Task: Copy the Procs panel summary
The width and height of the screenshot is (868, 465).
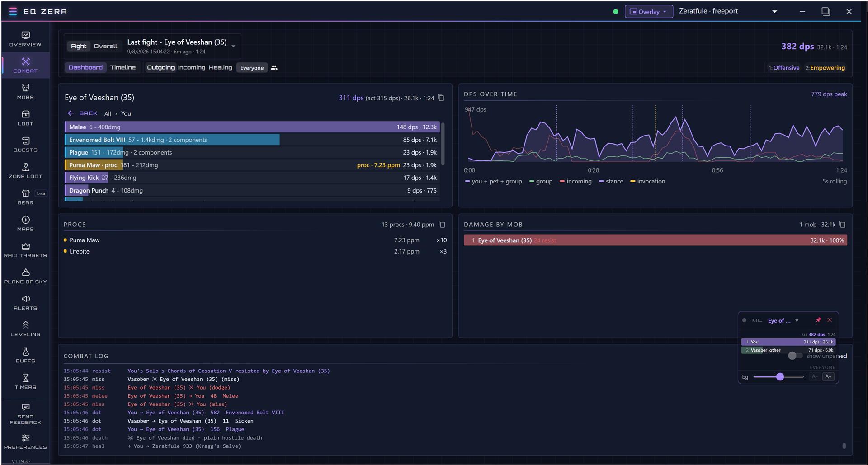Action: pyautogui.click(x=442, y=224)
